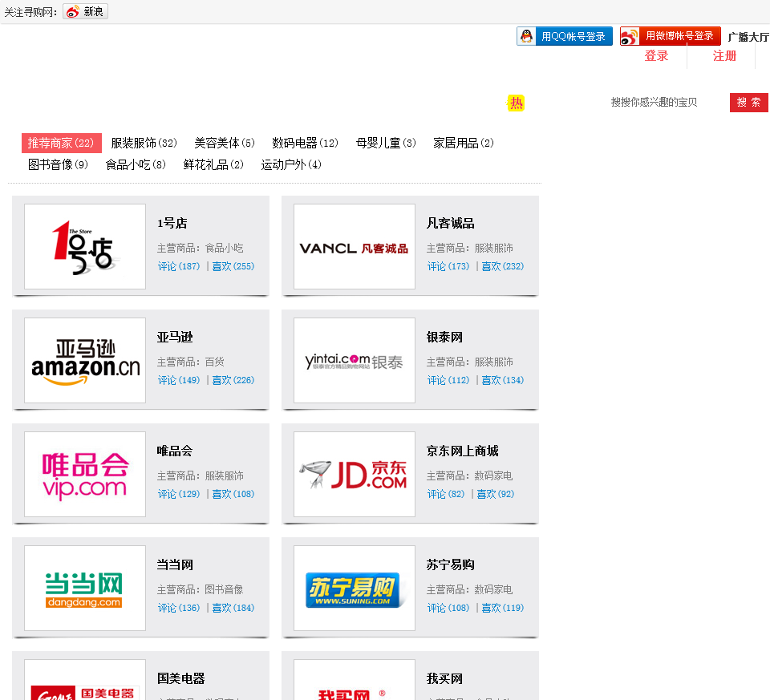Screen dimensions: 770x700
Task: Click the 当当网 store title
Action: click(x=175, y=565)
